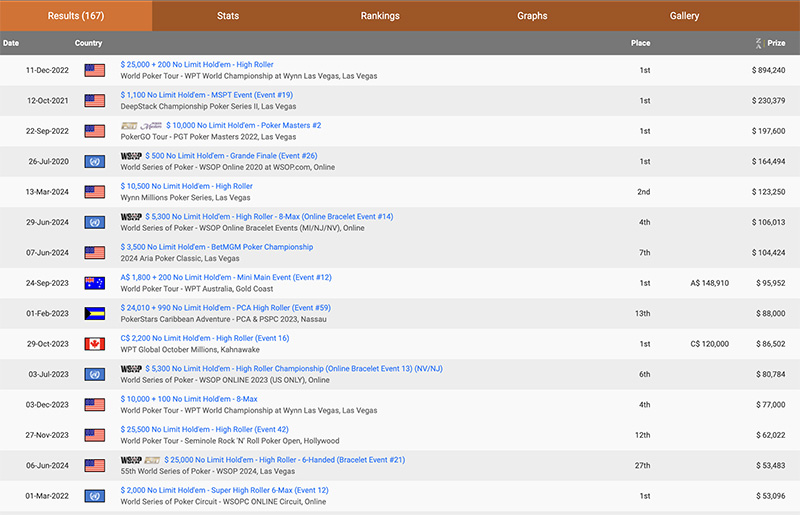Sort results by Date column header

click(x=11, y=43)
